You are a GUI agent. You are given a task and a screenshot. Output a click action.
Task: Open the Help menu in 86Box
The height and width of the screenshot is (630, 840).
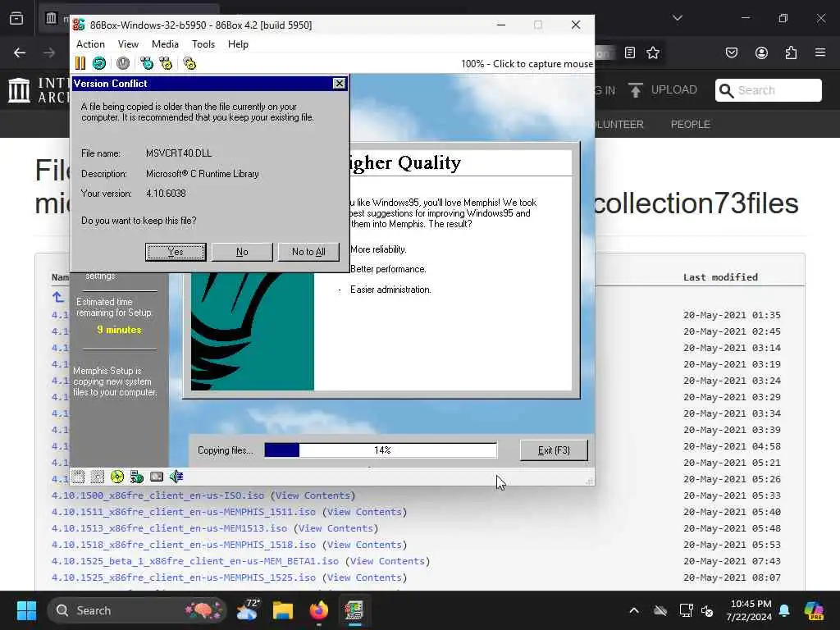pos(238,44)
